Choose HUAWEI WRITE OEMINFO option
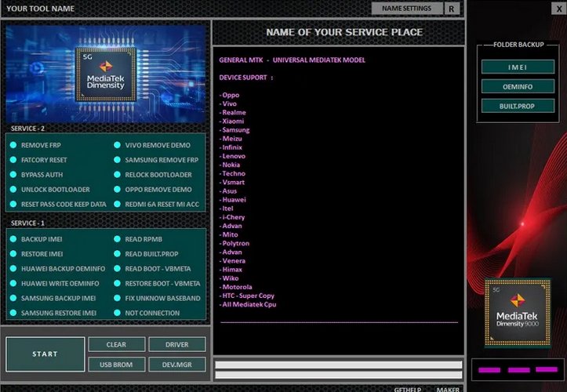 tap(55, 284)
